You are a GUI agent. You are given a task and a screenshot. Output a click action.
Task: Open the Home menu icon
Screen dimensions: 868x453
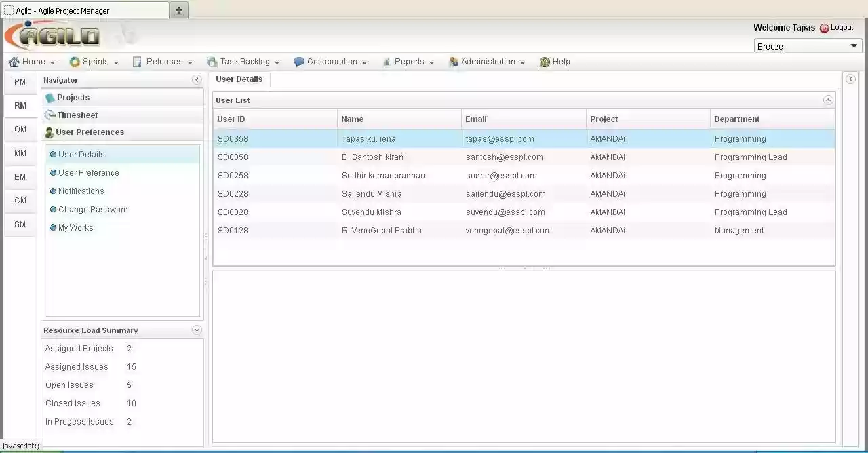pos(15,61)
